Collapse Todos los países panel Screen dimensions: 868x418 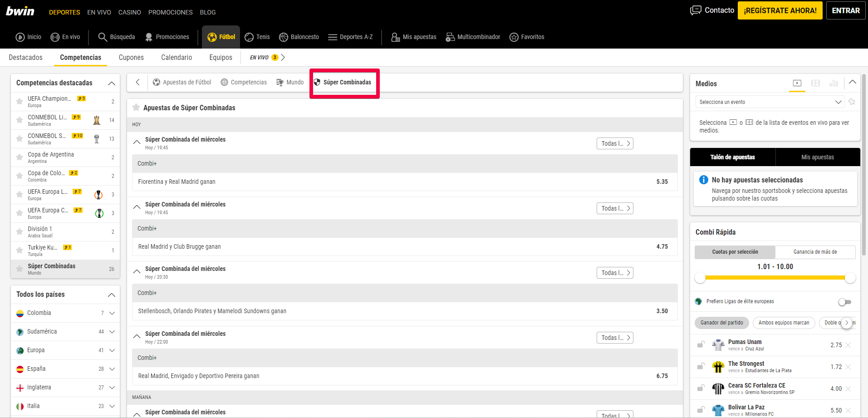coord(112,295)
